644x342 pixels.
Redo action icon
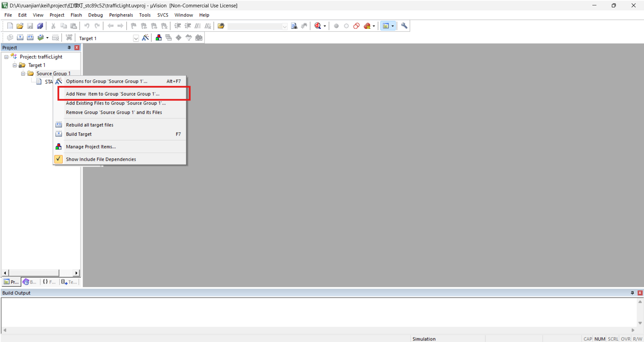click(97, 26)
